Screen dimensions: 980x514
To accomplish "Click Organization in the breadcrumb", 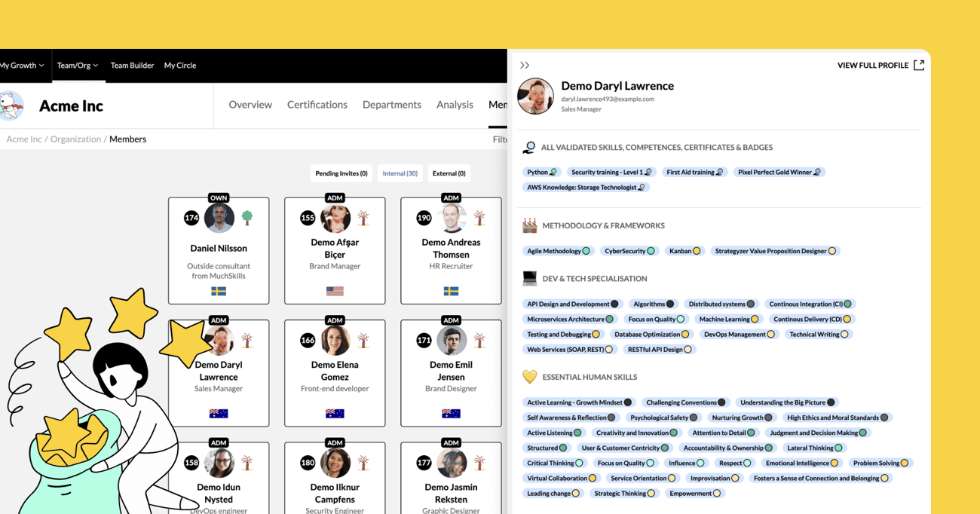I will click(x=75, y=139).
